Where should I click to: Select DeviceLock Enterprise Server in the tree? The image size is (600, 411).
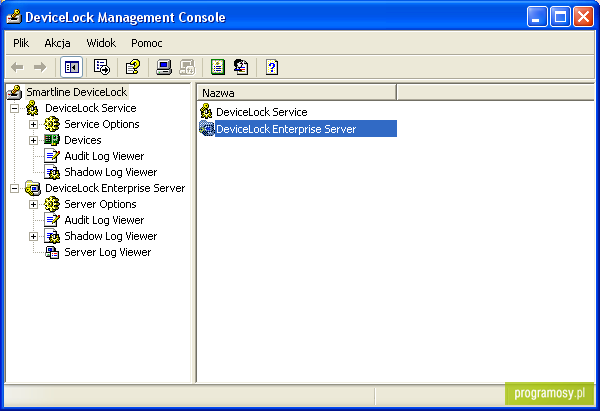[115, 188]
